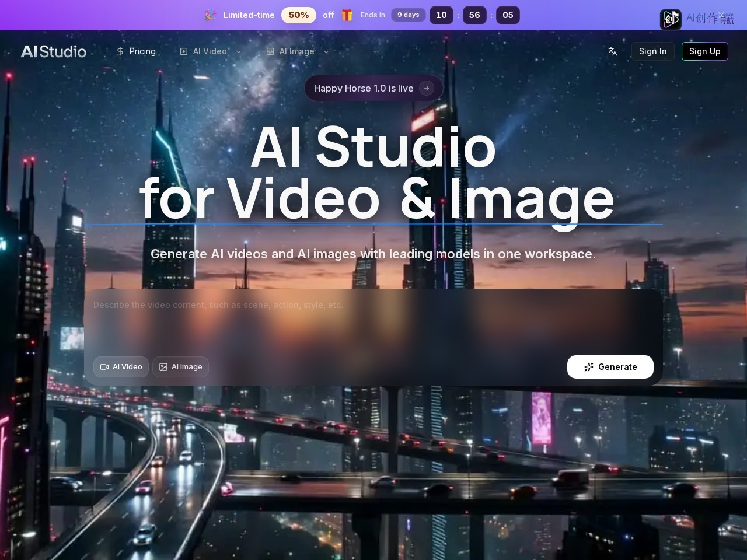Select the AI Video mode tab in prompt box
The width and height of the screenshot is (747, 560).
tap(121, 367)
